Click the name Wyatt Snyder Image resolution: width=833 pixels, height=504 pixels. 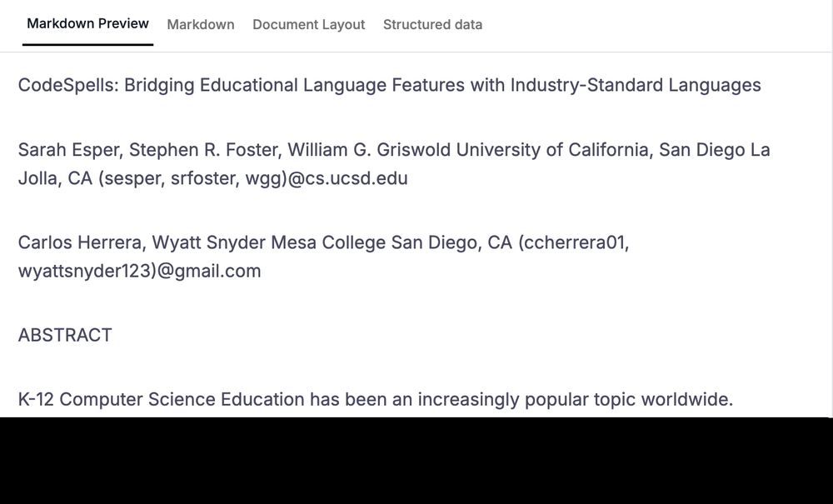(x=209, y=242)
